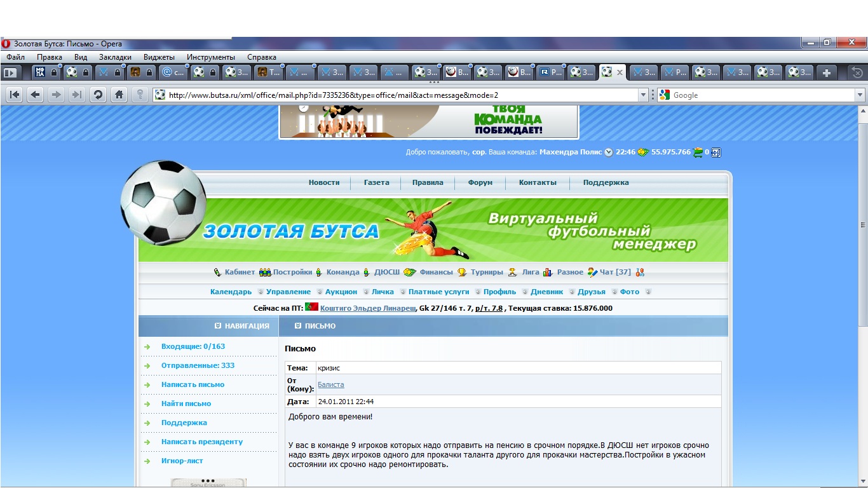Expand the Google search engine dropdown

click(x=860, y=95)
